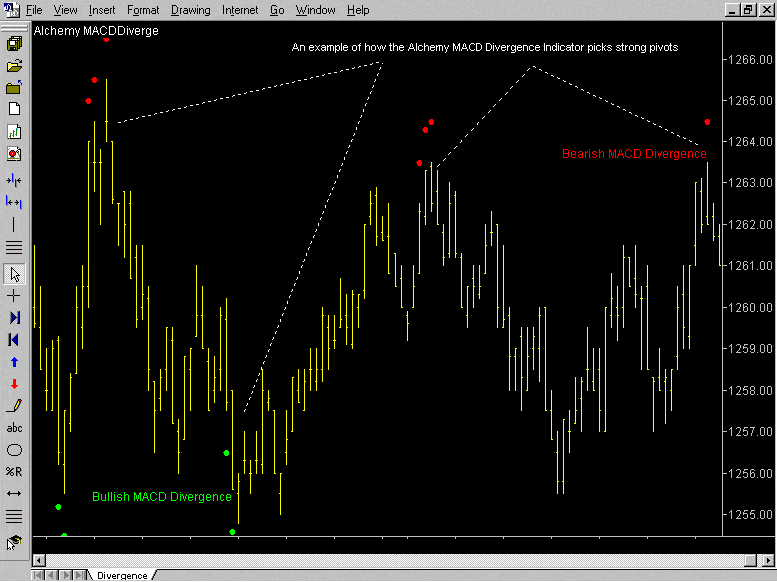Click the expand bar spacing icon

14,202
